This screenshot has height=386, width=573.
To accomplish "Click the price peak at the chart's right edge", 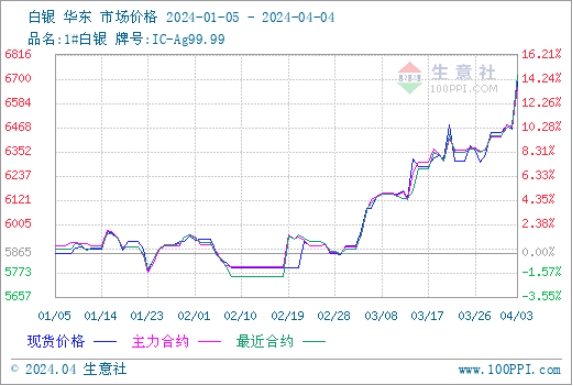I will (517, 77).
